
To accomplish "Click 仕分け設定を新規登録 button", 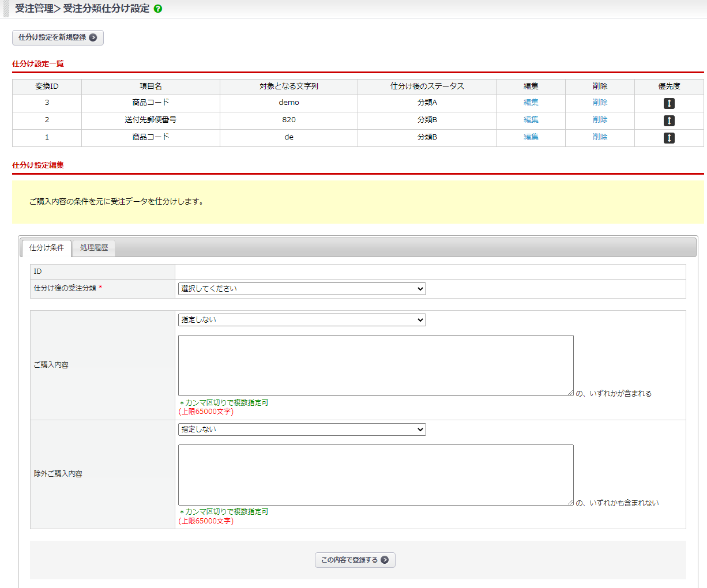I will pos(58,37).
